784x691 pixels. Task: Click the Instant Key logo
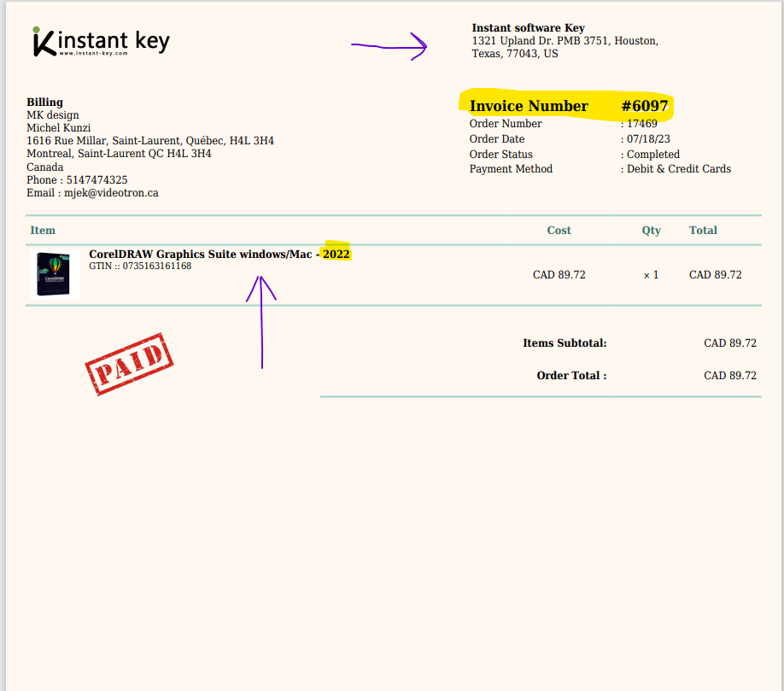(x=100, y=41)
